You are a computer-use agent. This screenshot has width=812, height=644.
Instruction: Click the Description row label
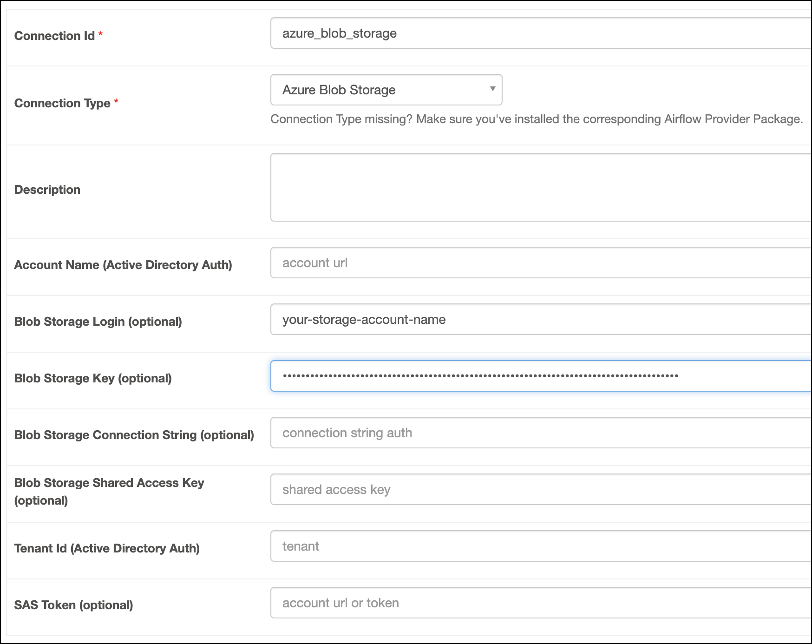tap(47, 189)
